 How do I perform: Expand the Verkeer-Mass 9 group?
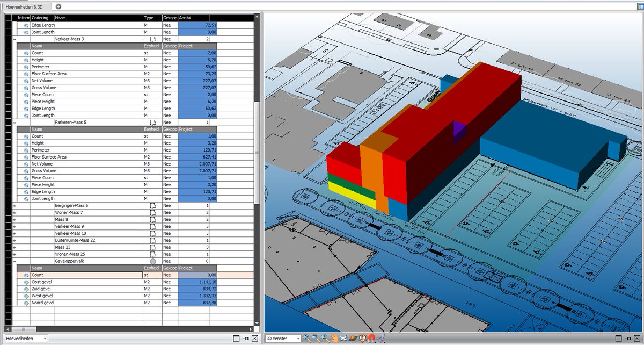(14, 227)
